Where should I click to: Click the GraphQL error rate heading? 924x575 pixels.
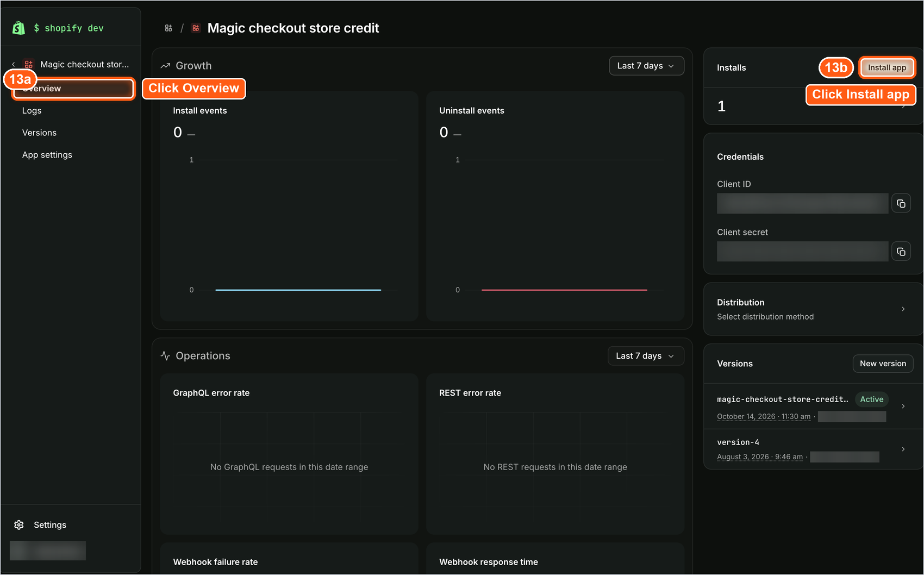[x=211, y=393]
